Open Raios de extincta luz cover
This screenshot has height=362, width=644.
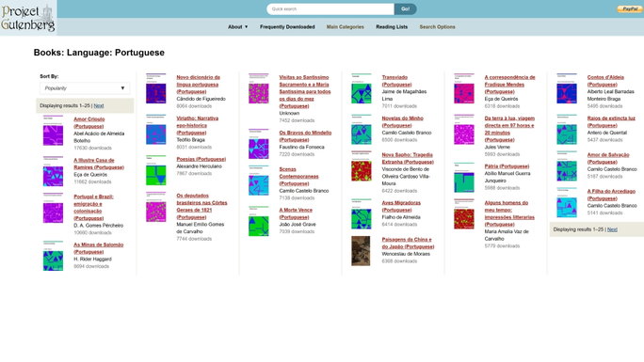567,130
